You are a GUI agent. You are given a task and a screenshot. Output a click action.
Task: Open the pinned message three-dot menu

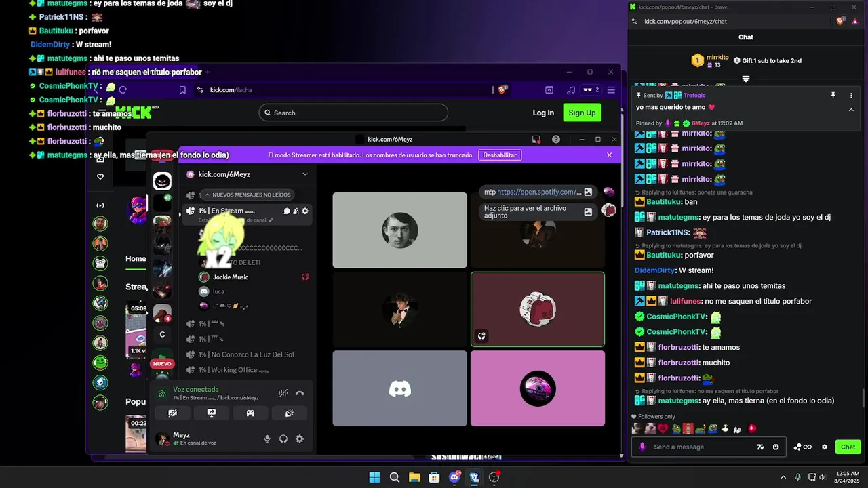(x=851, y=96)
